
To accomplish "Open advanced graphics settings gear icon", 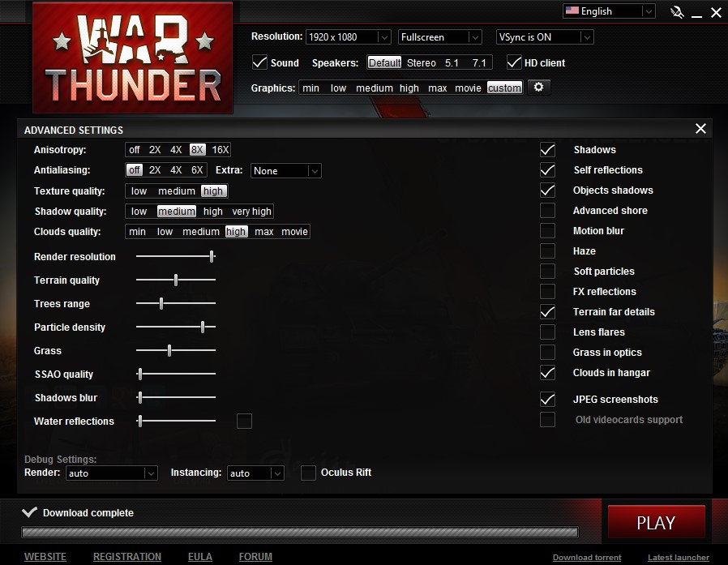I will [538, 88].
